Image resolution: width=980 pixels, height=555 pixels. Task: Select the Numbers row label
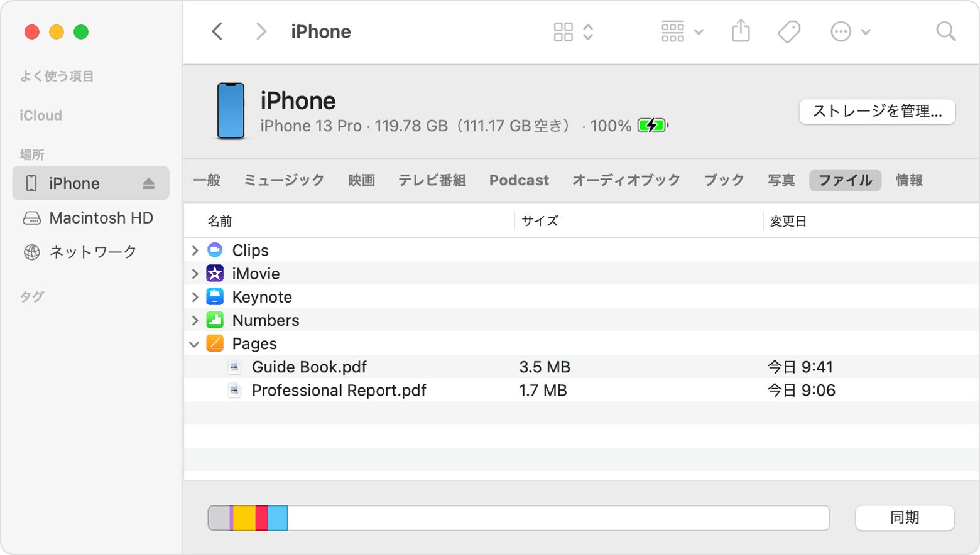click(x=266, y=320)
